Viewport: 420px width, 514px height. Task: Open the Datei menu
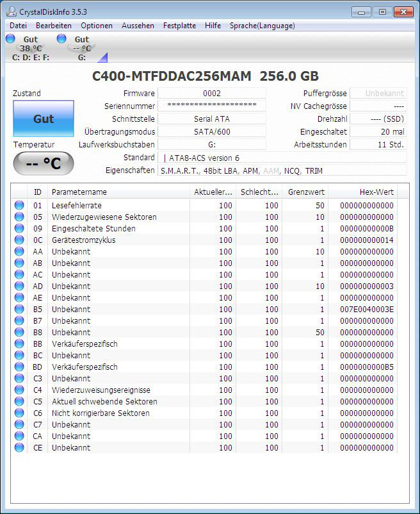(19, 26)
